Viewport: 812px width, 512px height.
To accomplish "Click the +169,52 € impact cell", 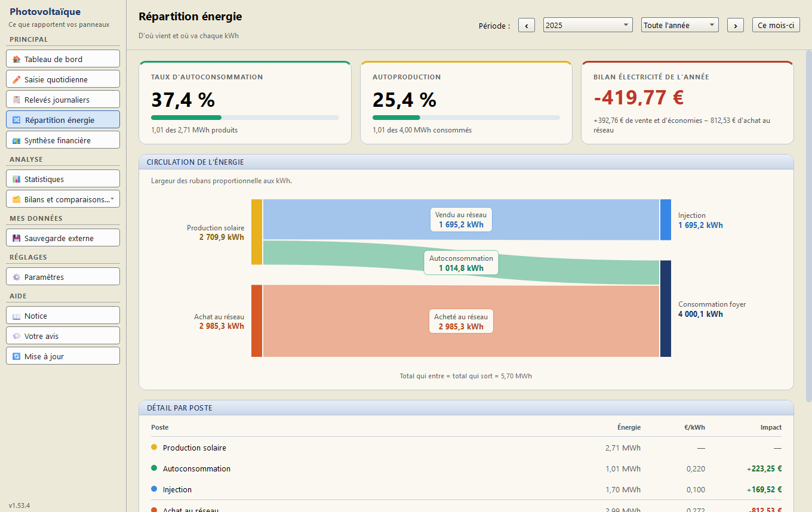I will 764,490.
